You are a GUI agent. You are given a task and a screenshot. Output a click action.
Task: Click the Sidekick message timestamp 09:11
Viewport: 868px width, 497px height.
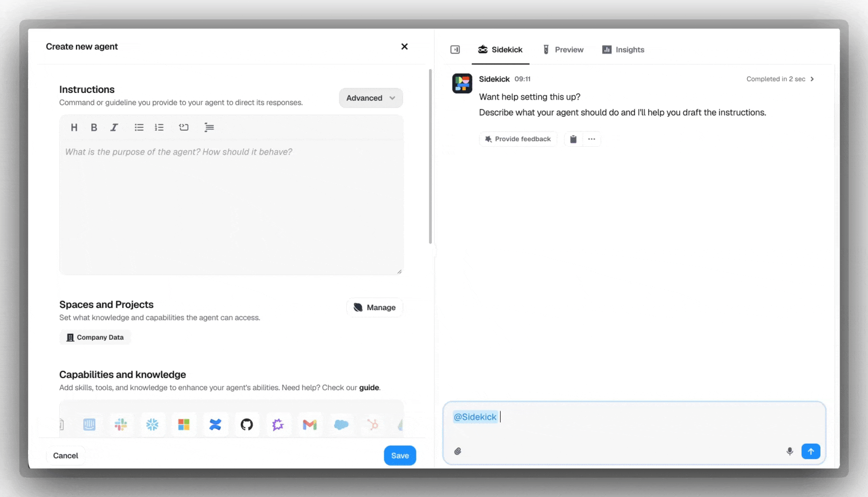pyautogui.click(x=522, y=79)
